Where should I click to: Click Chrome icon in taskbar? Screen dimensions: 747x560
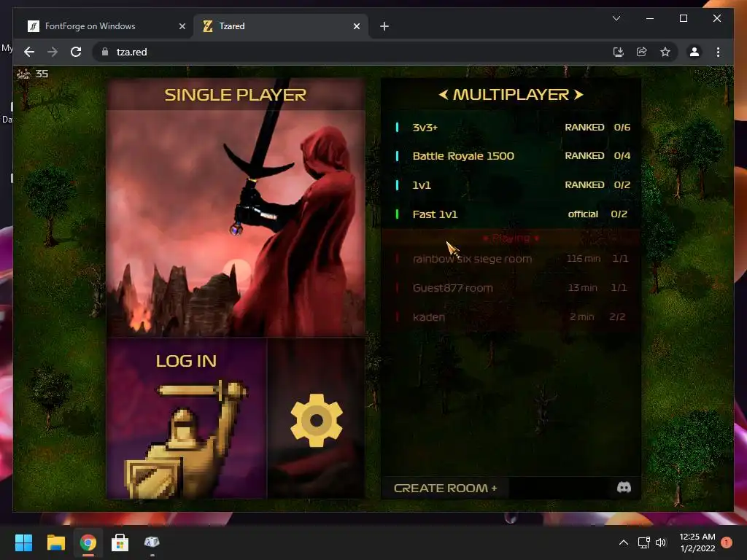pyautogui.click(x=88, y=542)
